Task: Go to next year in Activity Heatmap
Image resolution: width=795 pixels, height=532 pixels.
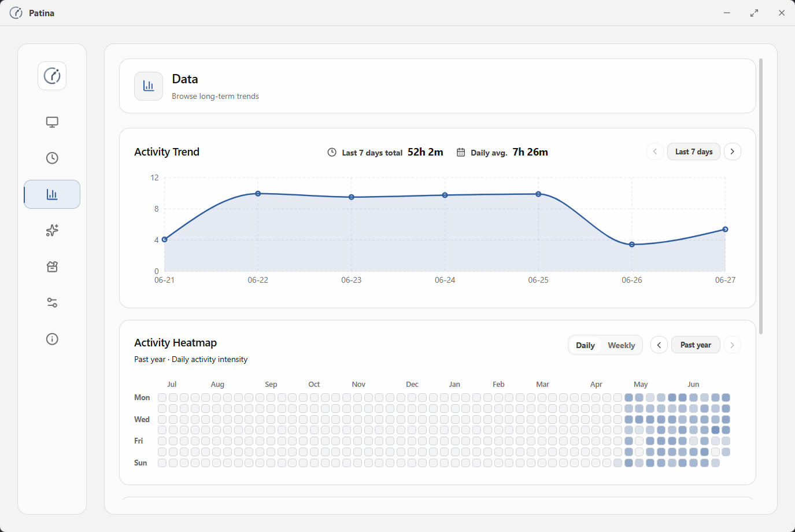Action: pyautogui.click(x=733, y=345)
